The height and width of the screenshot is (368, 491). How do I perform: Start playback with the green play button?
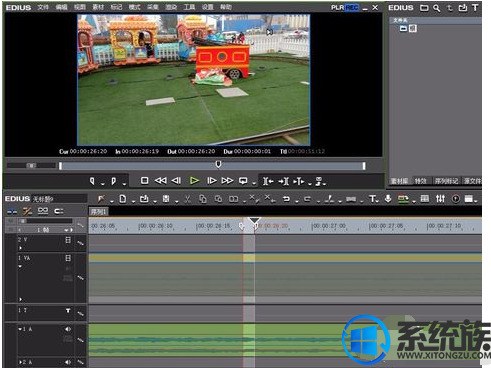click(194, 181)
